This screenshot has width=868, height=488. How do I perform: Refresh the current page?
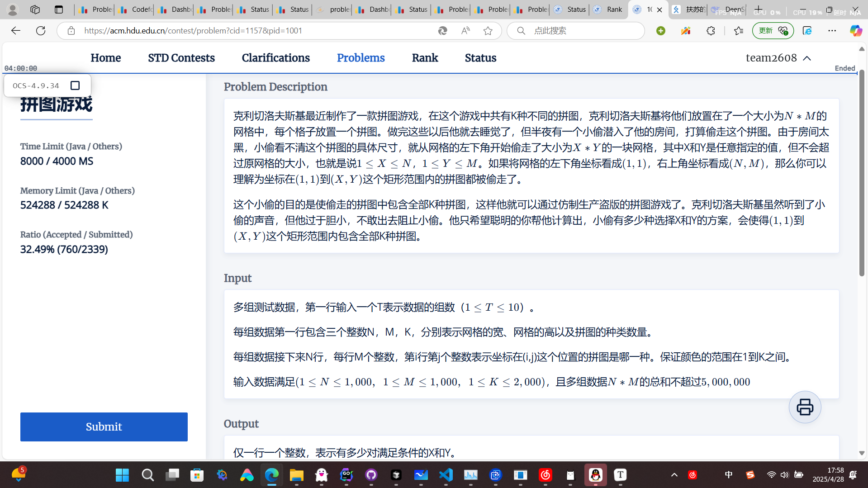tap(41, 31)
